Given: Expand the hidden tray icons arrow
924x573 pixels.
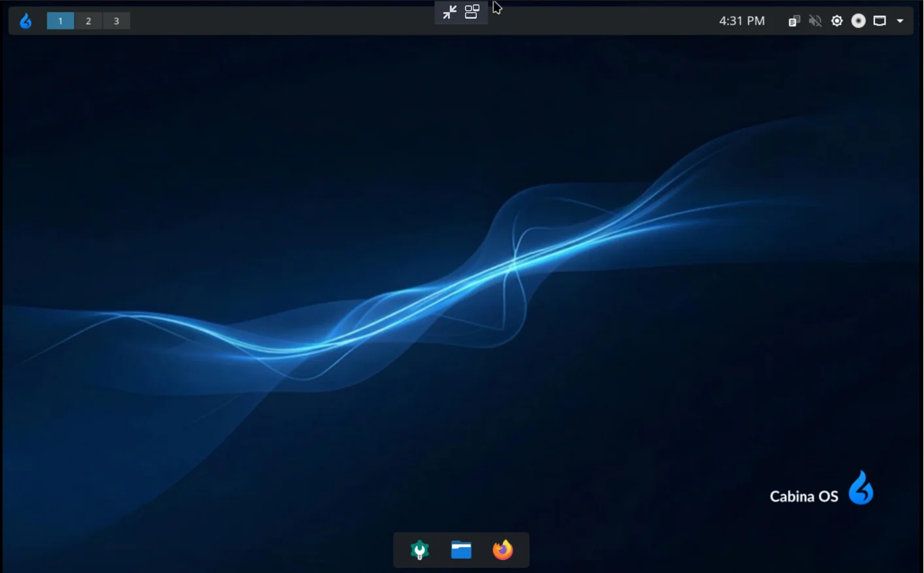Looking at the screenshot, I should point(900,21).
